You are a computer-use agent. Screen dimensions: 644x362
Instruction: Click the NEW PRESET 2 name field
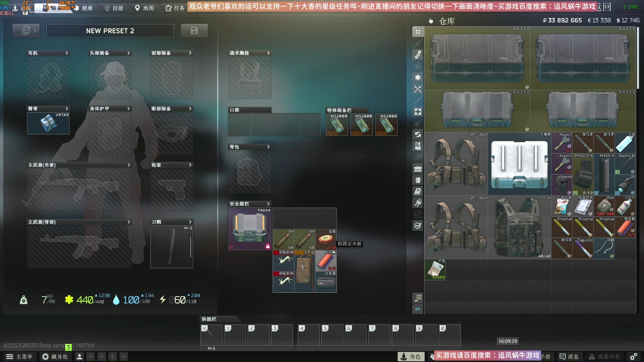click(110, 31)
